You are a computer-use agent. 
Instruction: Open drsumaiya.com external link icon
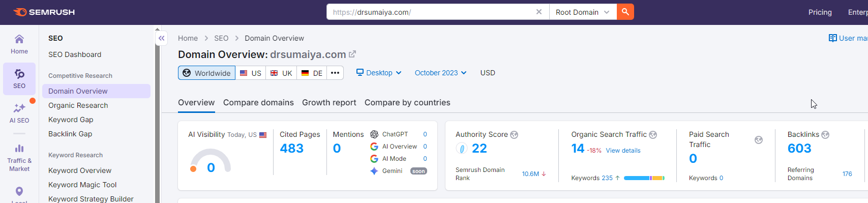point(352,54)
